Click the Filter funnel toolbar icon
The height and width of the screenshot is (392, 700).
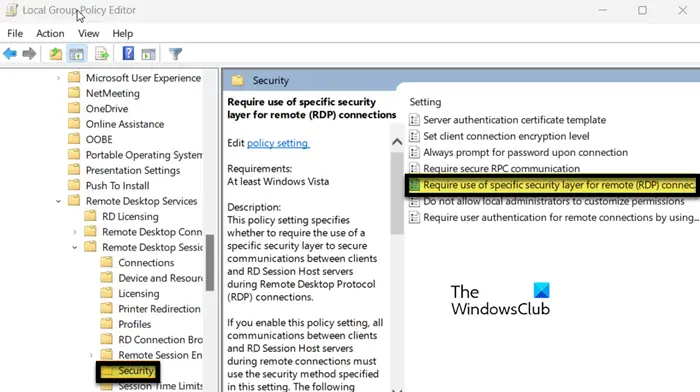(175, 54)
